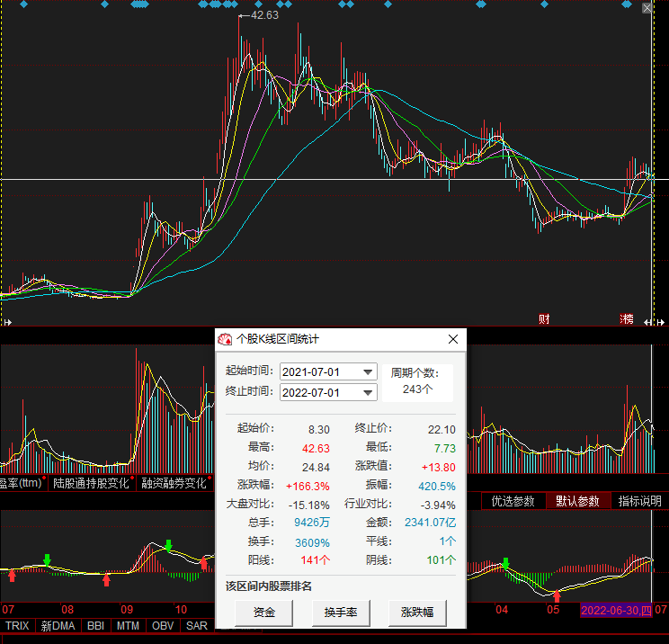
Task: Switch to the OBV indicator tab
Action: [162, 625]
